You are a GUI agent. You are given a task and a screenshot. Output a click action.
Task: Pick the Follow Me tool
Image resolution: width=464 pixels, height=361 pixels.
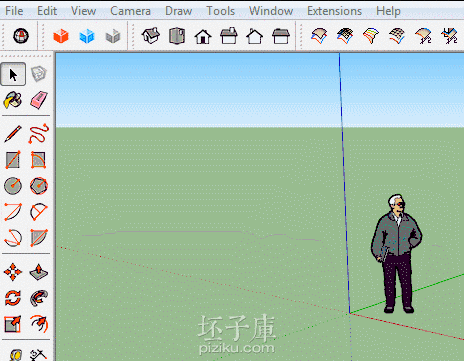pos(39,298)
